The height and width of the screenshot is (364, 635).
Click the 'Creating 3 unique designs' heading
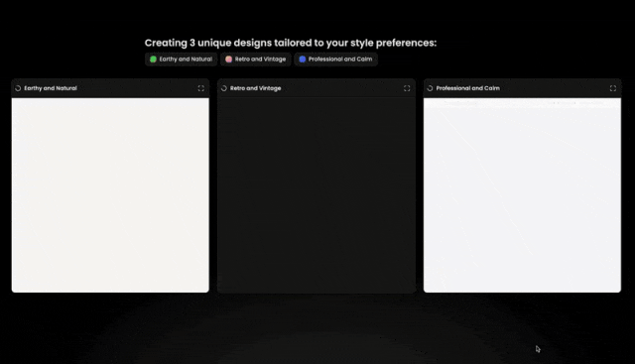coord(291,43)
